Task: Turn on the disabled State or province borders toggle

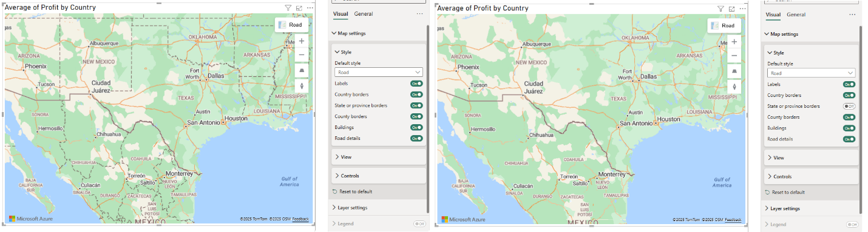Action: click(849, 106)
